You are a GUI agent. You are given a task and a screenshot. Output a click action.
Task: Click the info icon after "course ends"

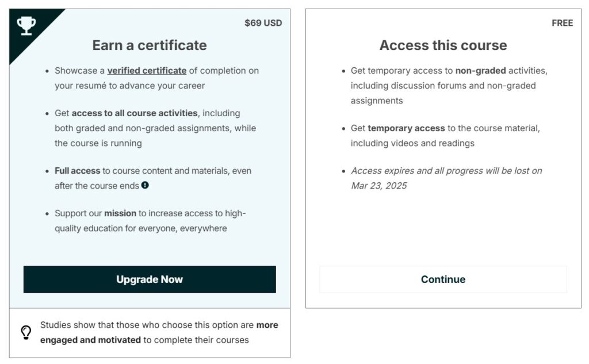(x=145, y=185)
